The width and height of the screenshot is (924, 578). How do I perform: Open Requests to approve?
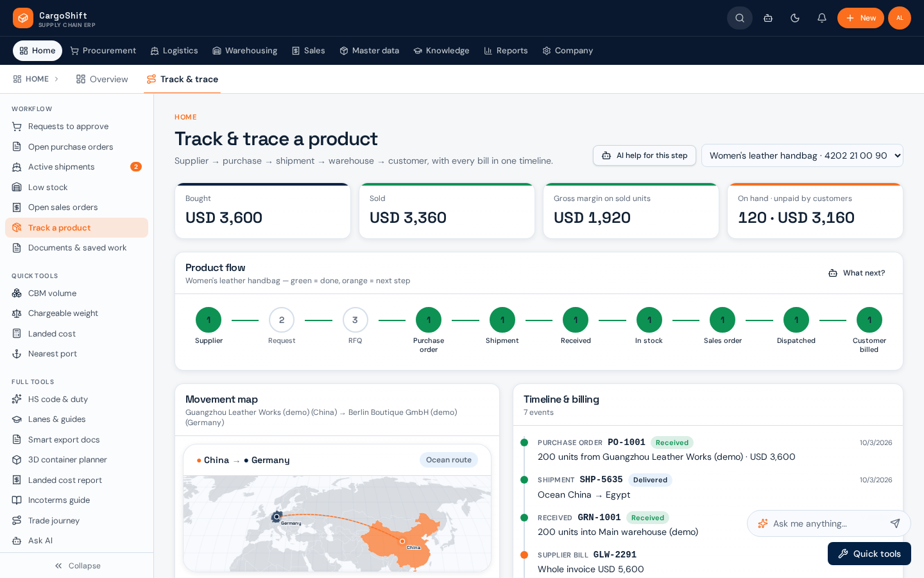76,127
